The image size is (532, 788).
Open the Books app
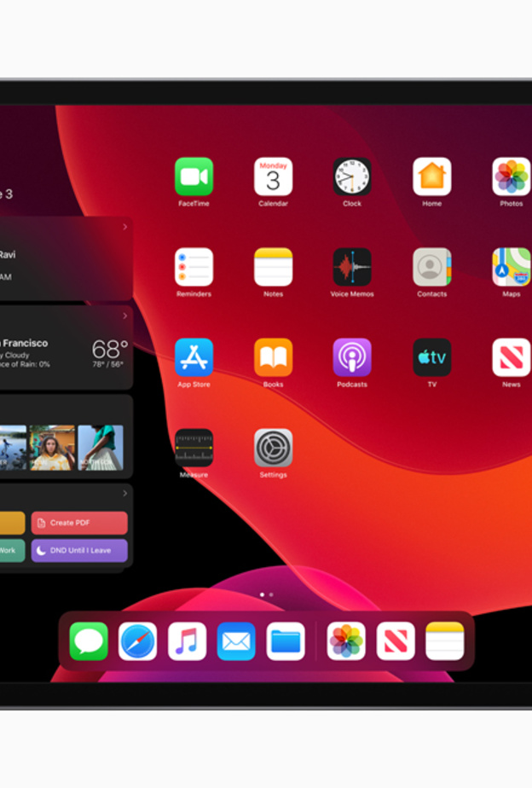point(273,357)
